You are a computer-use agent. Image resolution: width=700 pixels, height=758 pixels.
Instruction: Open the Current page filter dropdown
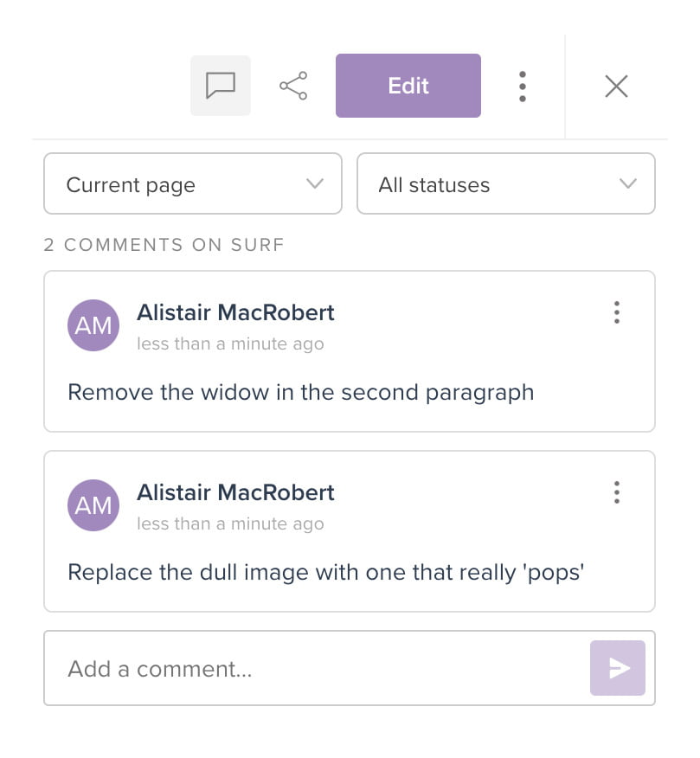(x=193, y=184)
